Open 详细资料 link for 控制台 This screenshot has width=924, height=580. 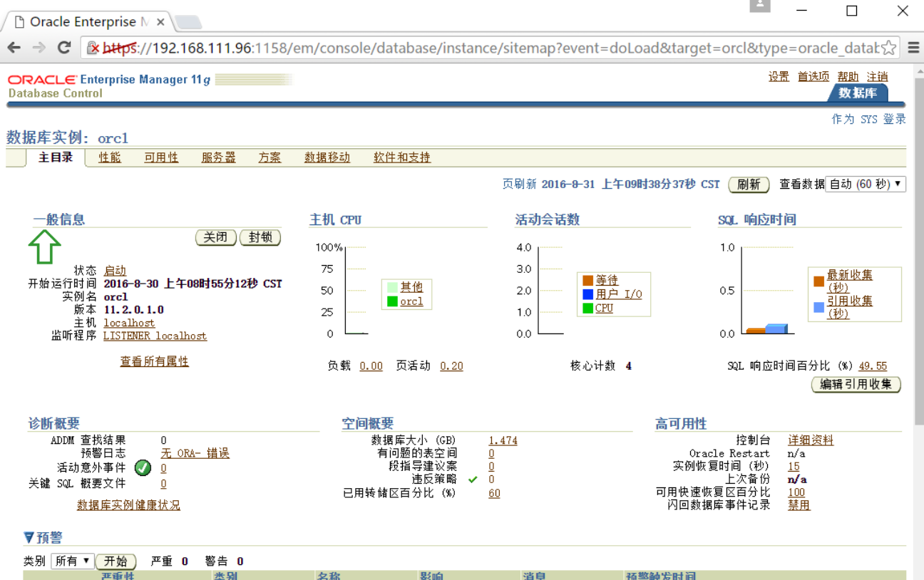(811, 440)
